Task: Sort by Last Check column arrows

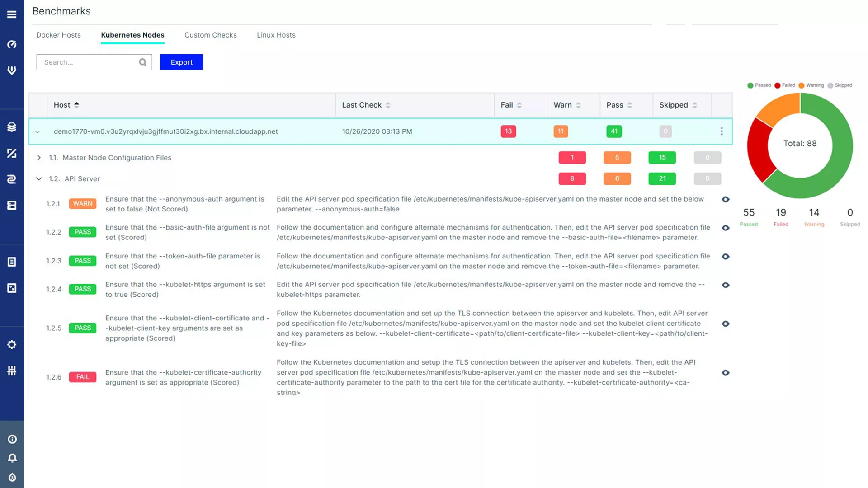Action: (x=388, y=105)
